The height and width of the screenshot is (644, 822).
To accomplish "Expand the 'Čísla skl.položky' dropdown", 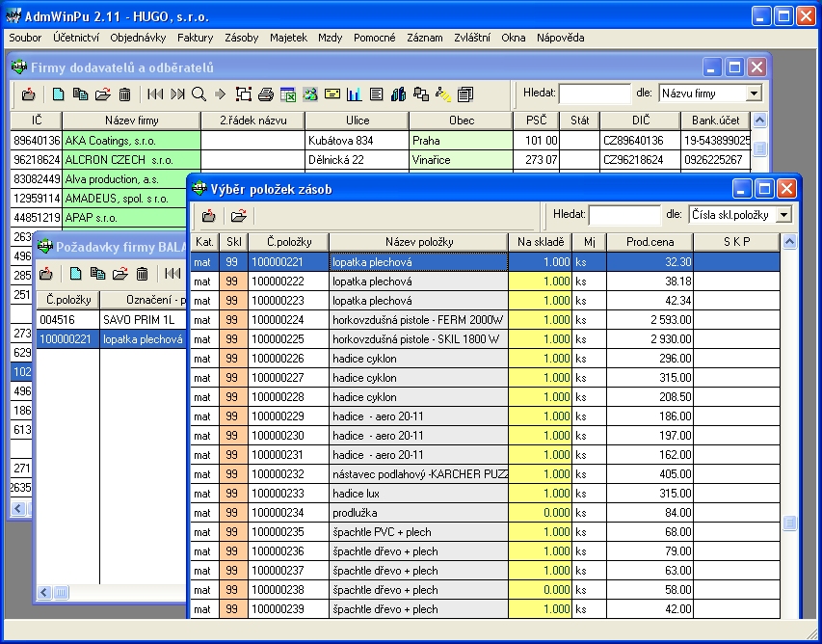I will [783, 214].
